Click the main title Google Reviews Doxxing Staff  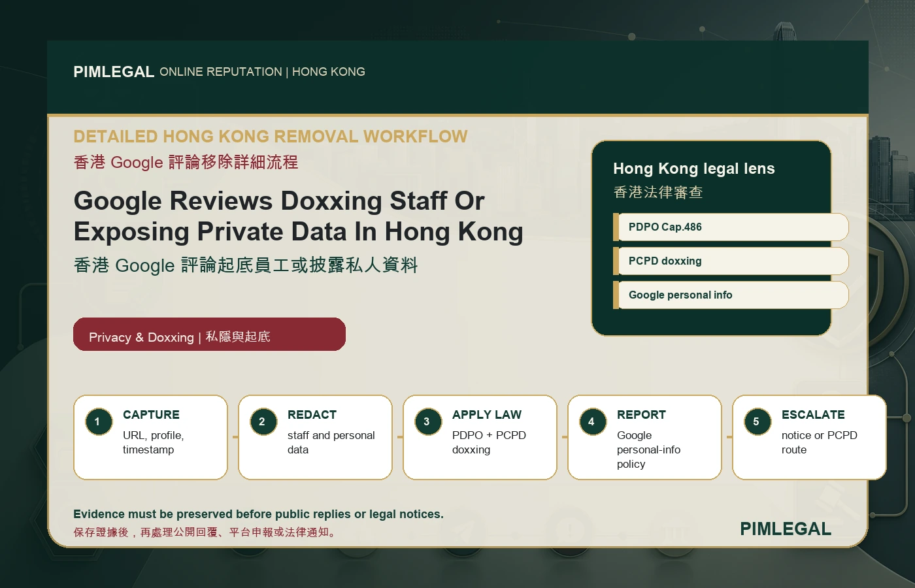coord(298,216)
